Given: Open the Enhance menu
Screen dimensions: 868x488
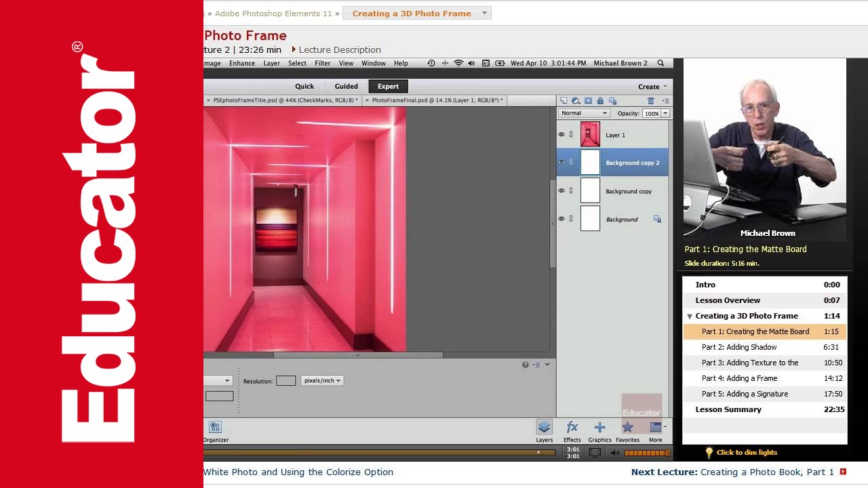Looking at the screenshot, I should (242, 63).
